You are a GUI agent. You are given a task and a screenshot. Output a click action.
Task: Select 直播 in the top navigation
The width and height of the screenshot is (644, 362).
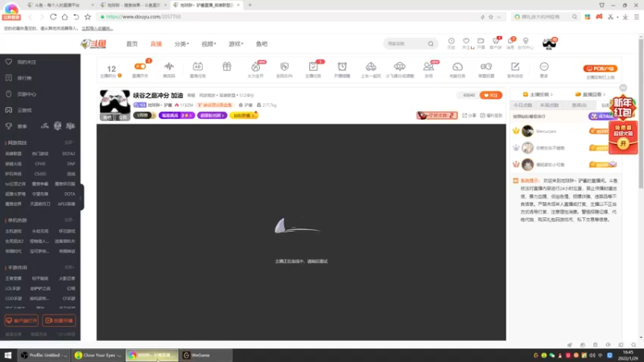(x=156, y=44)
